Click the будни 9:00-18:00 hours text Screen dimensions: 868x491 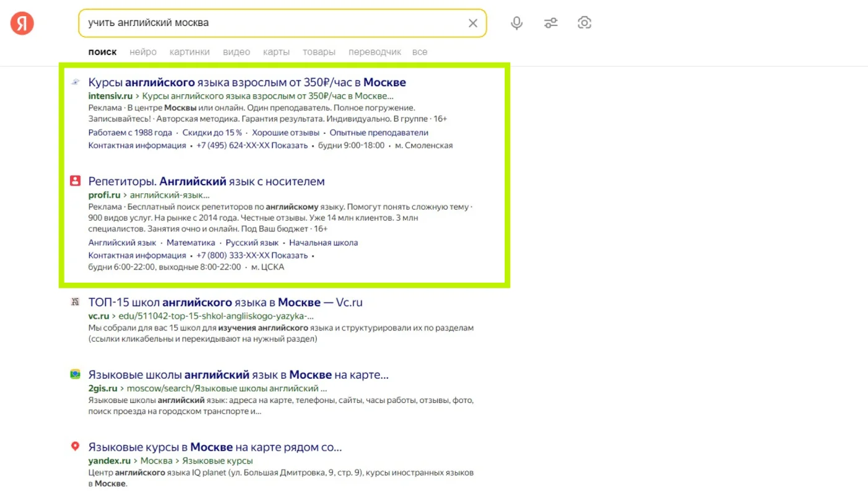[352, 146]
